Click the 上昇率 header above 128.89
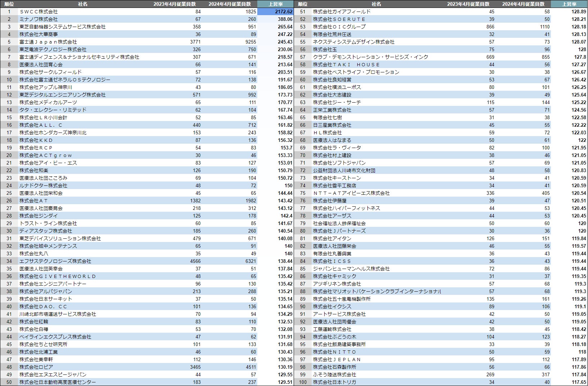Image resolution: width=588 pixels, height=386 pixels. [x=569, y=4]
